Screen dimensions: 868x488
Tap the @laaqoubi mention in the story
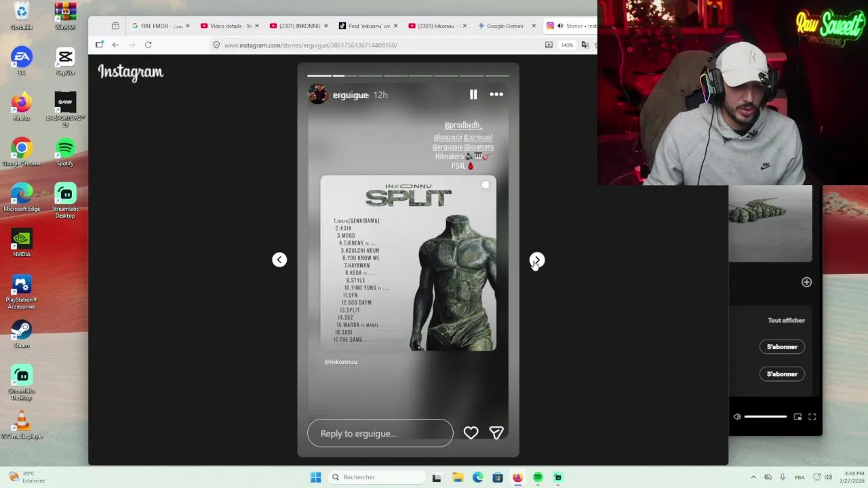[448, 138]
